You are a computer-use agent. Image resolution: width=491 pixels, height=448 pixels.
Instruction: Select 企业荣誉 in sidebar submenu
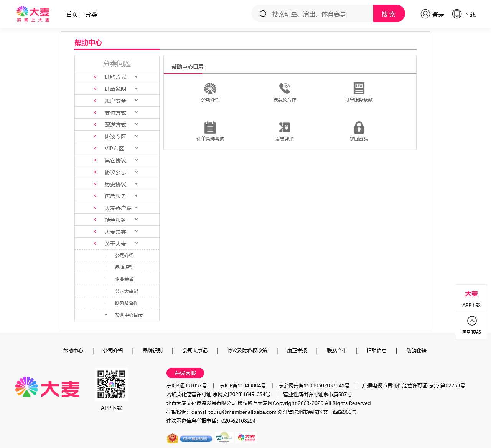[x=124, y=279]
